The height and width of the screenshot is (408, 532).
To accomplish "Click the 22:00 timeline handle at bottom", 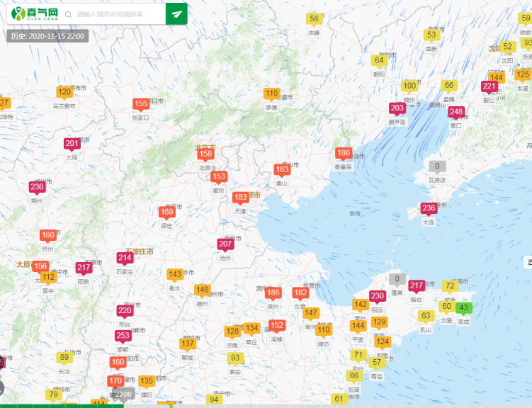I will (x=123, y=395).
